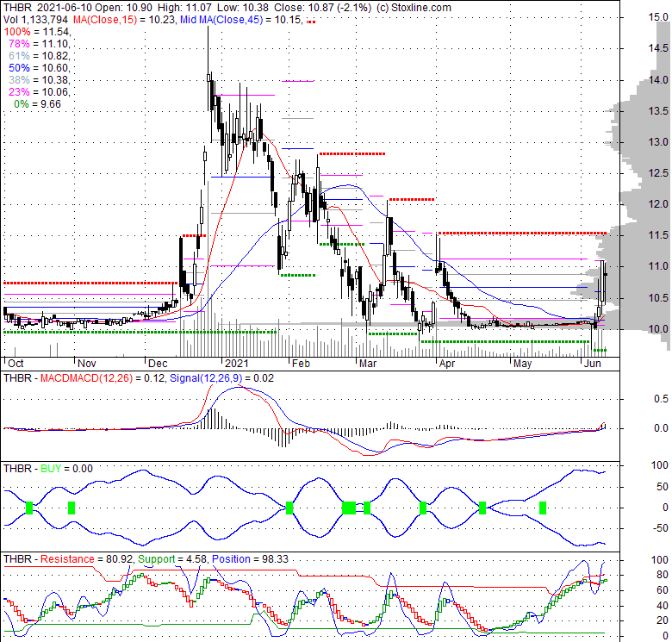Click the '61% = 10.82' Fibonacci level
This screenshot has width=672, height=642.
pyautogui.click(x=39, y=56)
